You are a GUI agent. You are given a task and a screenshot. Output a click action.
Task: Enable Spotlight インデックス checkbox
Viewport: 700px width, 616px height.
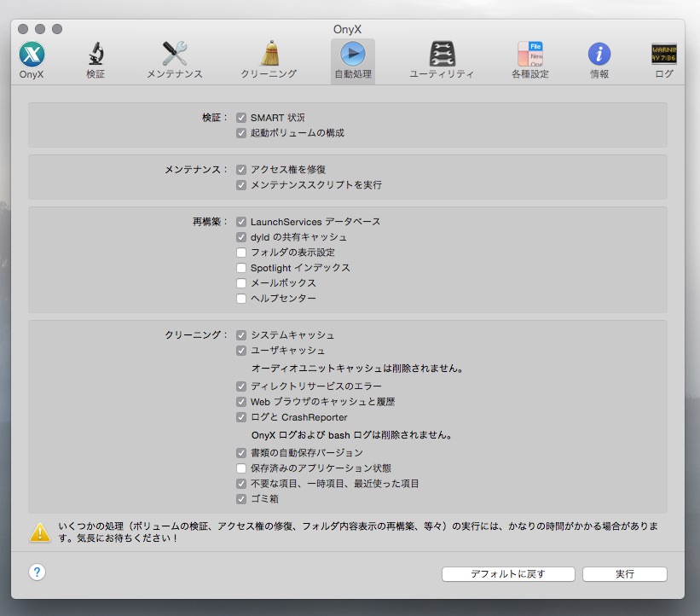241,268
